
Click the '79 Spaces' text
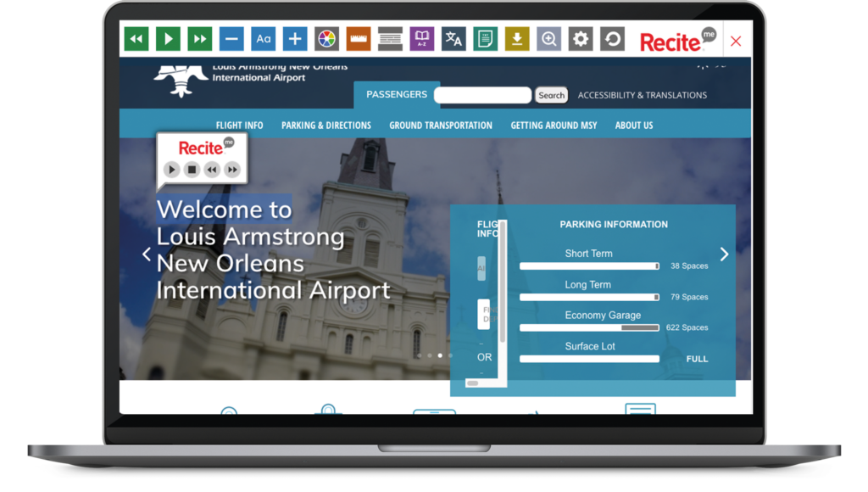point(689,297)
